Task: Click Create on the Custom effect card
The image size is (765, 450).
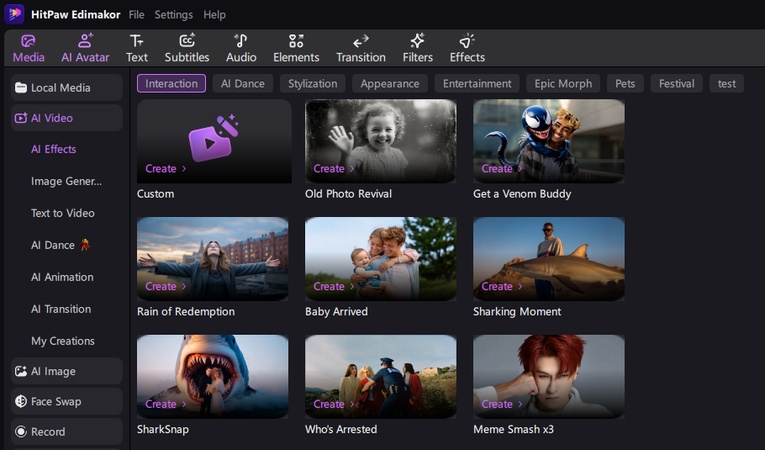Action: coord(165,169)
